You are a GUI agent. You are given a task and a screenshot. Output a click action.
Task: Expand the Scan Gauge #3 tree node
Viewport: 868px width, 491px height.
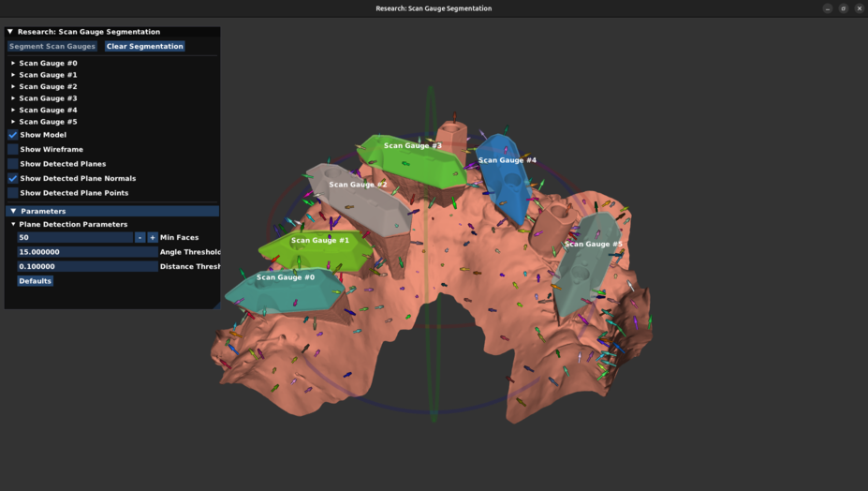point(13,98)
